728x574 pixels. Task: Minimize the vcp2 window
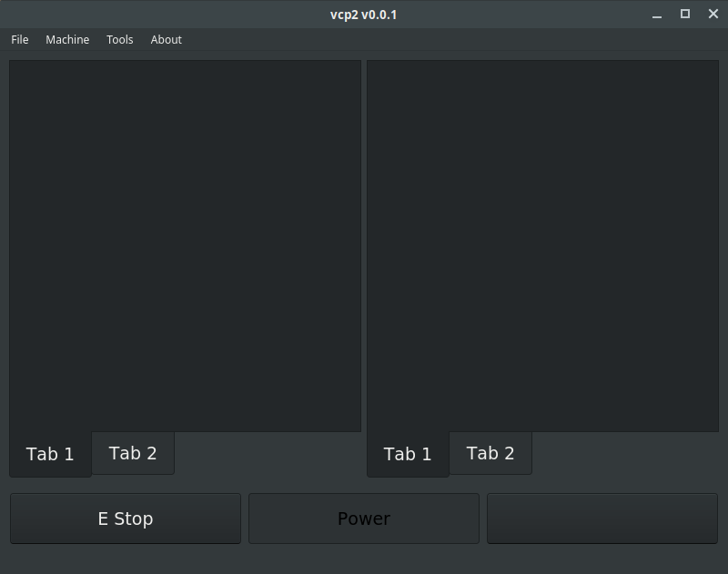coord(656,15)
